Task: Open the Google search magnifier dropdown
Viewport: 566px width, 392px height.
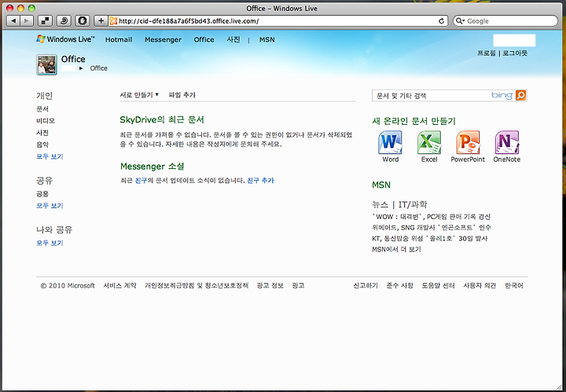Action: point(460,21)
